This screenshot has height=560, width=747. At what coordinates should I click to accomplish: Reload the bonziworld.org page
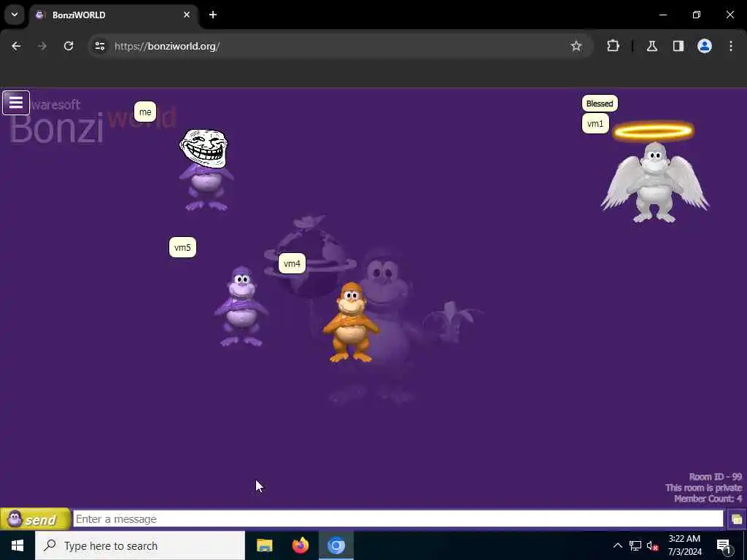(69, 46)
